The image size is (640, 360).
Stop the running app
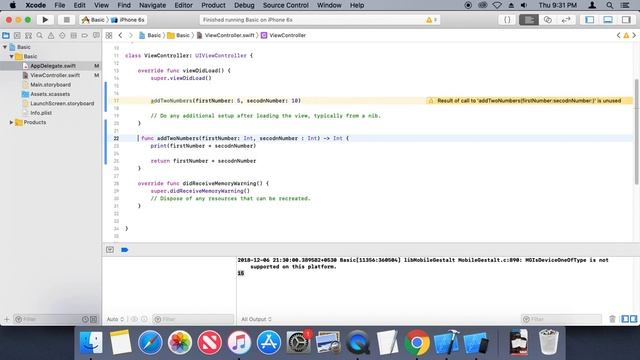coord(67,20)
